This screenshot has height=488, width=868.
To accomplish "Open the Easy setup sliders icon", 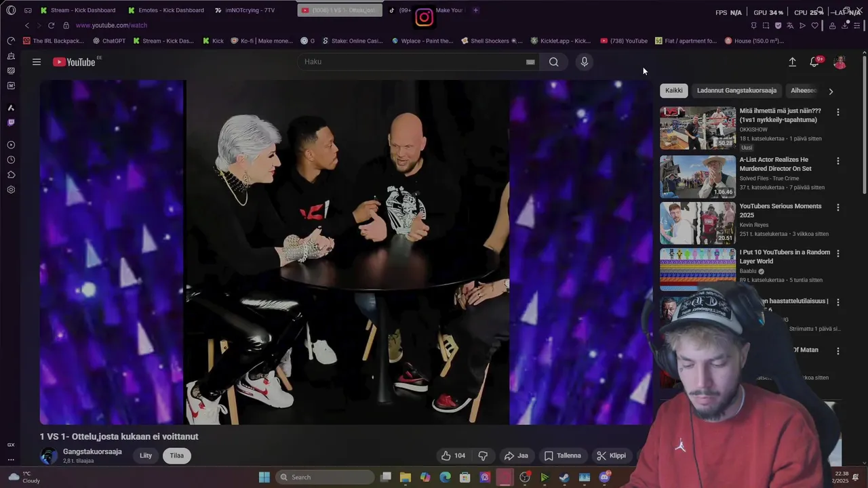I will click(x=857, y=26).
